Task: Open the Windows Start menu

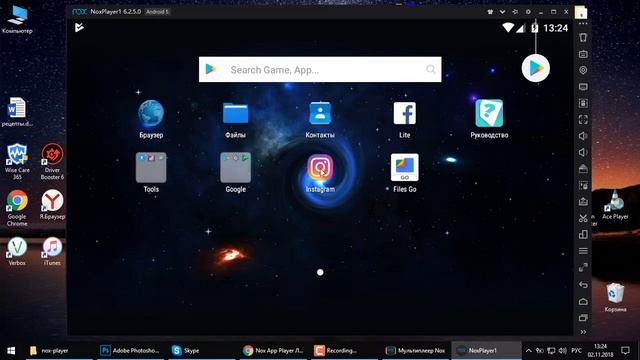Action: tap(11, 351)
